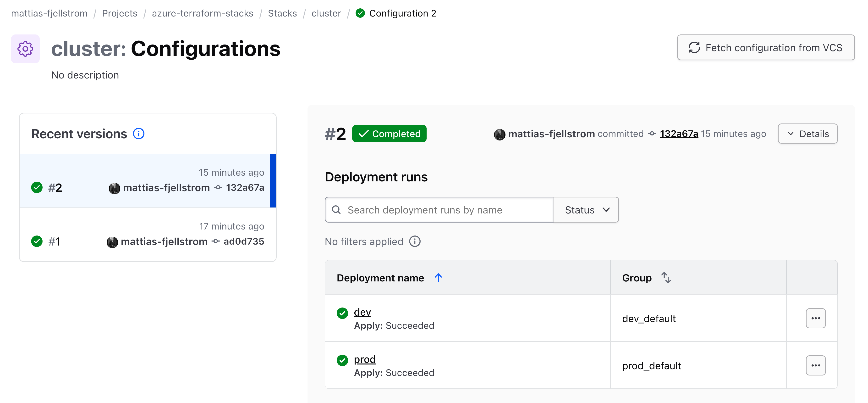The image size is (868, 403).
Task: Click the info icon next to Recent versions
Action: [x=138, y=134]
